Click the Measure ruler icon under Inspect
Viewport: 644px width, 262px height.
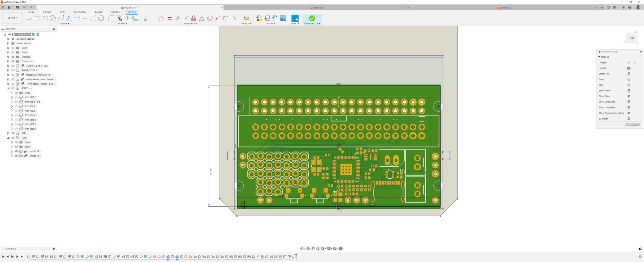pyautogui.click(x=246, y=19)
